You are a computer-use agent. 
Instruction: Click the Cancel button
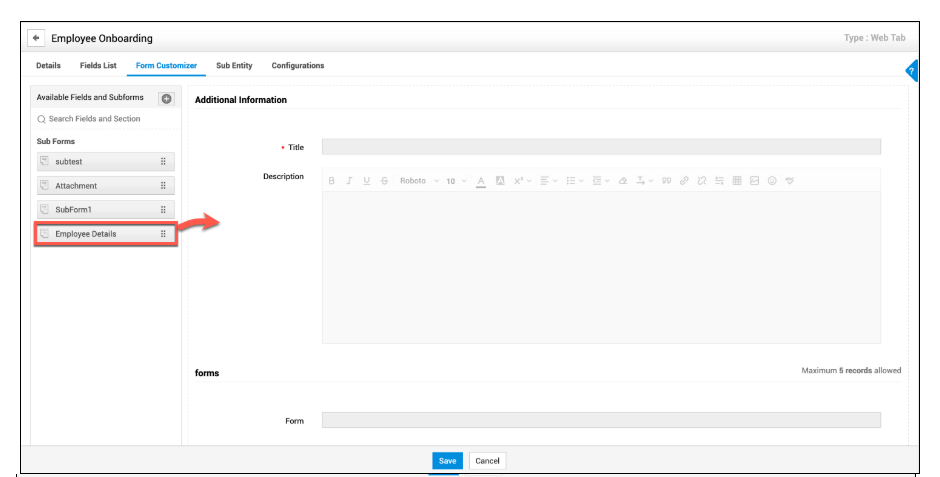(487, 461)
